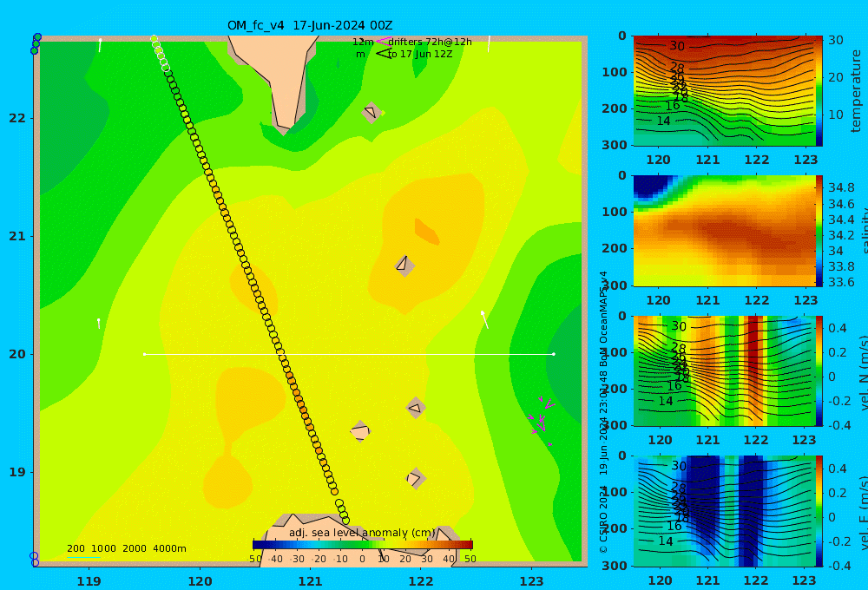Click the diamond marker near 19.5N 122E

click(x=415, y=409)
